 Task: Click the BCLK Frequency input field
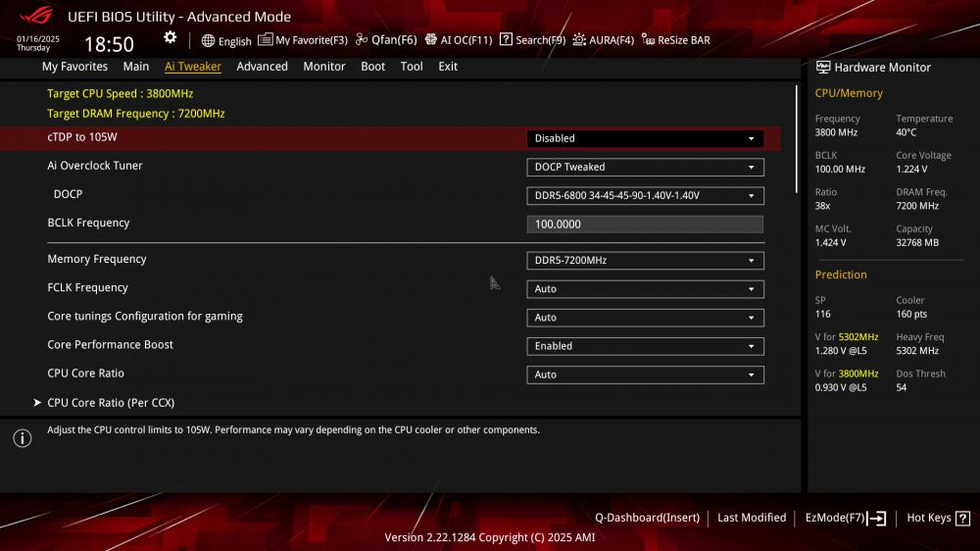[645, 224]
